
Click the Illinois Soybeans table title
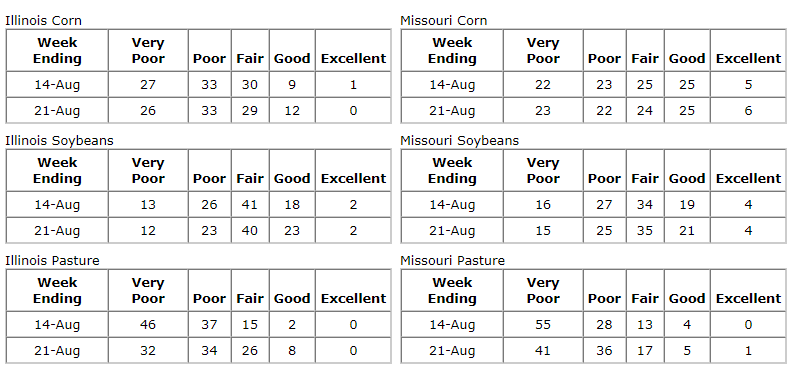pyautogui.click(x=60, y=141)
